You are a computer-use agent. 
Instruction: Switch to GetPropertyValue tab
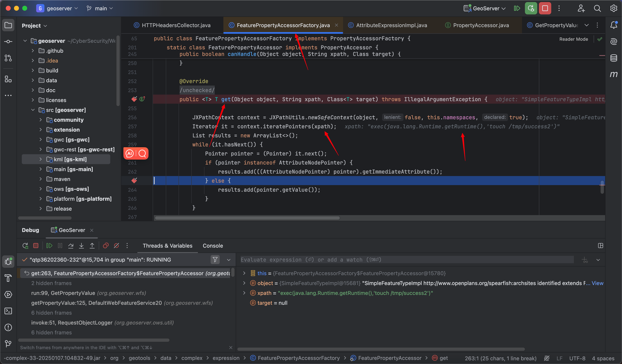tap(552, 25)
